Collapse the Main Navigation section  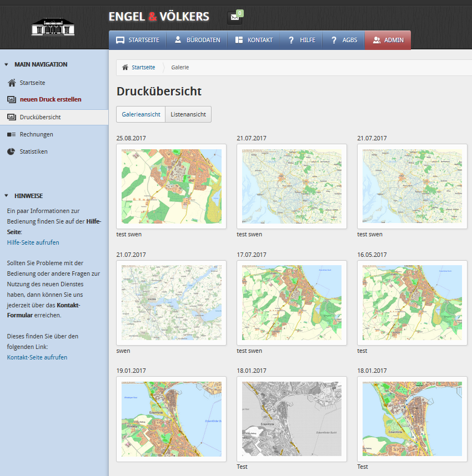point(6,64)
